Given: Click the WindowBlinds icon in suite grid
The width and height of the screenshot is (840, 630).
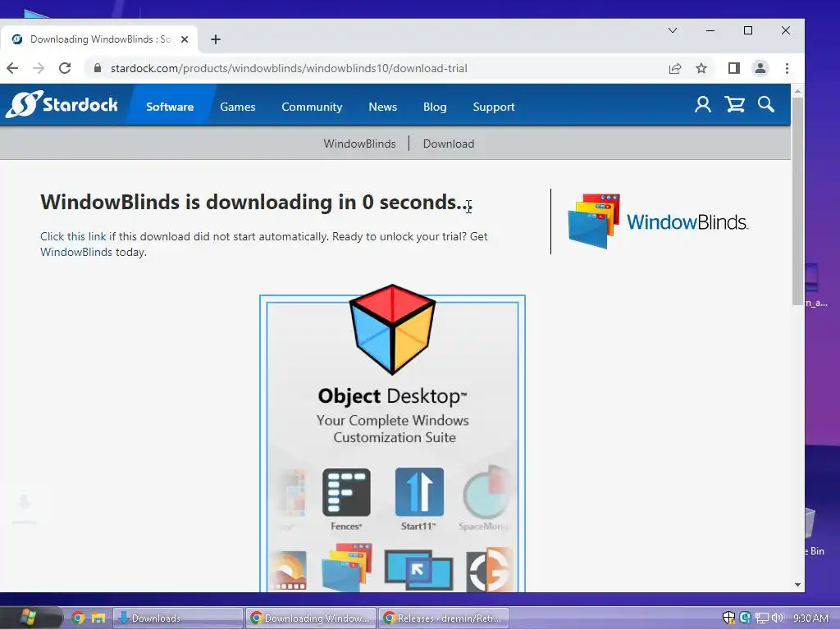Looking at the screenshot, I should [347, 568].
